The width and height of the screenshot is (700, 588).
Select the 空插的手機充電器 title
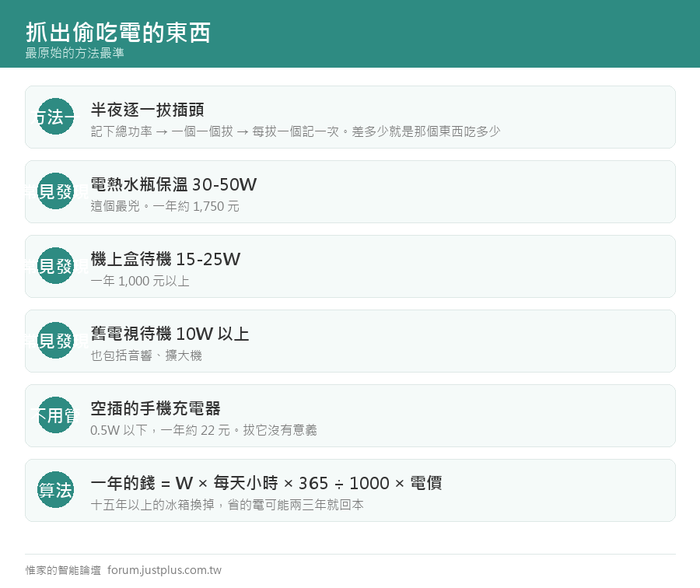pos(156,408)
